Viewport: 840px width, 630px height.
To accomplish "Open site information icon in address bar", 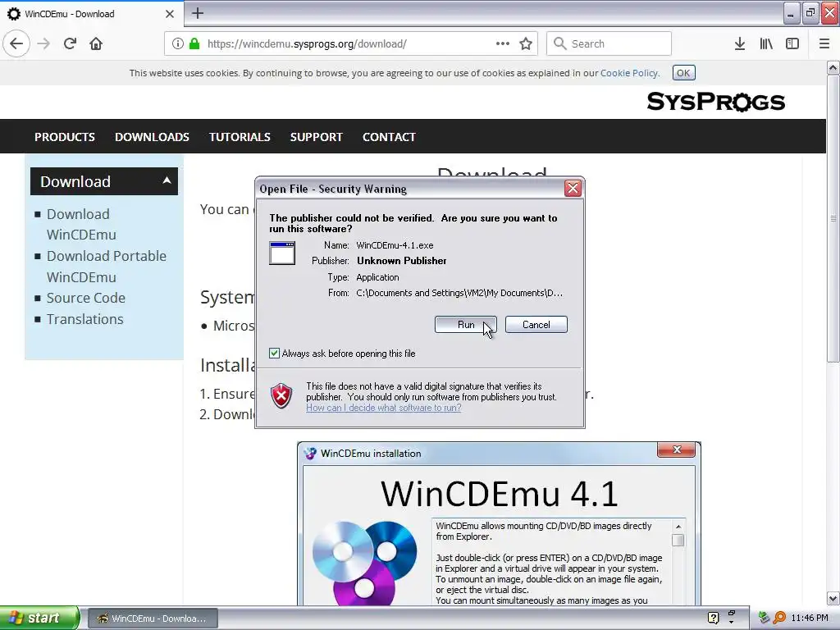I will tap(178, 43).
